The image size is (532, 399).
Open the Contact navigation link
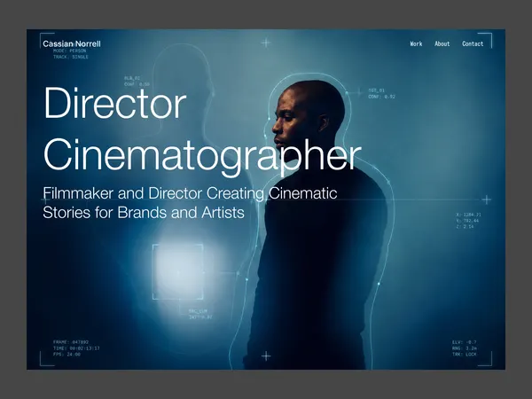pyautogui.click(x=473, y=43)
